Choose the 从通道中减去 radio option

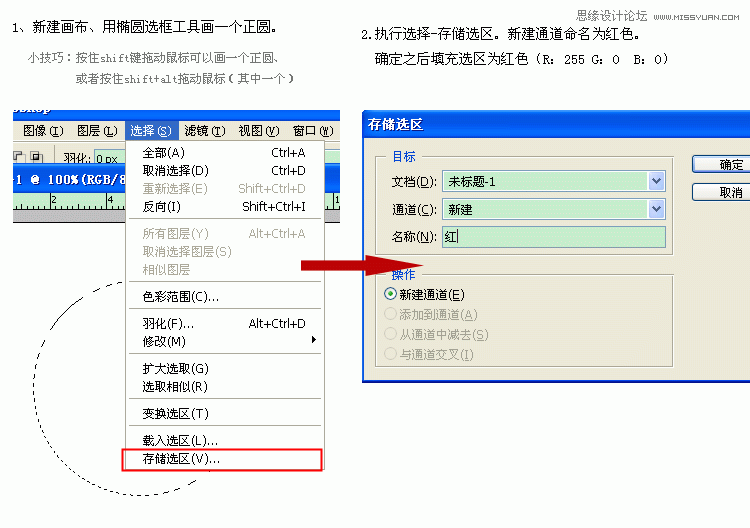(x=391, y=334)
